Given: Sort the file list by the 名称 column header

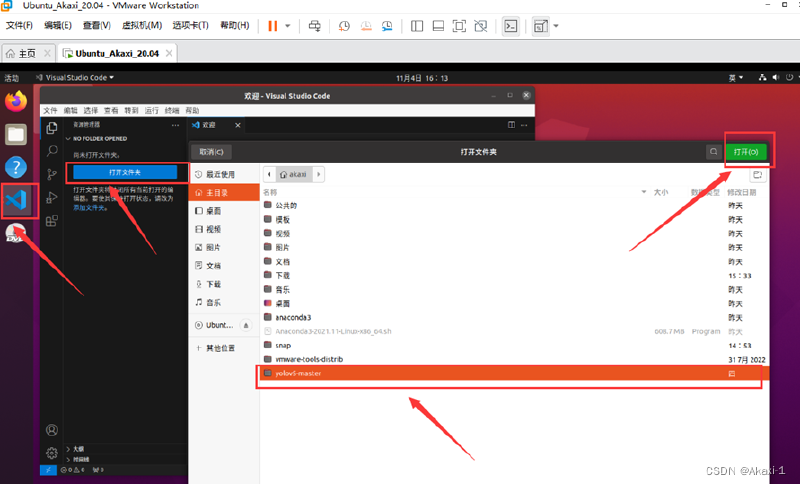Looking at the screenshot, I should tap(270, 192).
